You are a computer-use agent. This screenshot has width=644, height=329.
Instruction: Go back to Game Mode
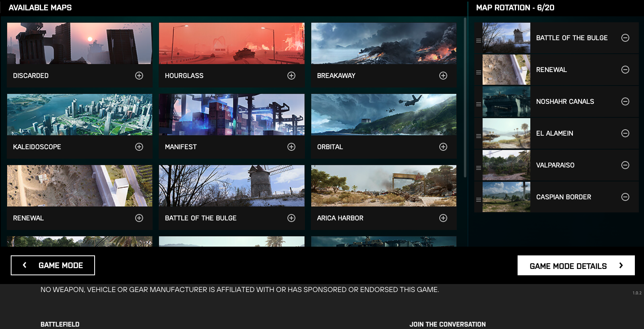click(x=53, y=265)
